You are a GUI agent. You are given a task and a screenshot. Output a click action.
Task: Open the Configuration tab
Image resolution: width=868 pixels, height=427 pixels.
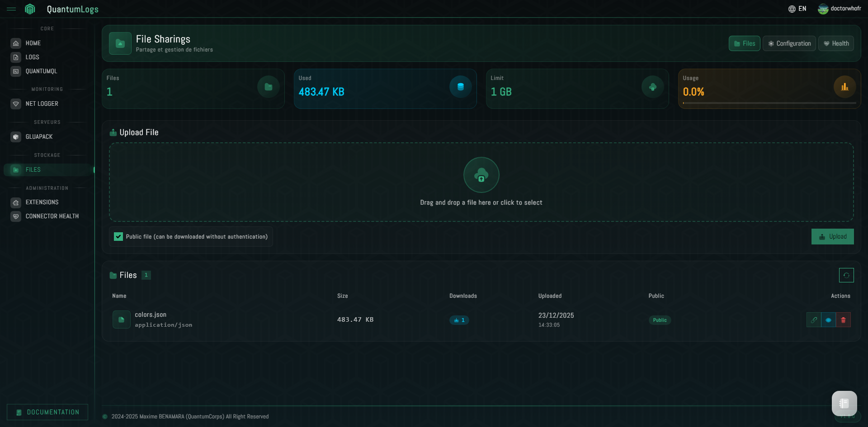(x=789, y=43)
